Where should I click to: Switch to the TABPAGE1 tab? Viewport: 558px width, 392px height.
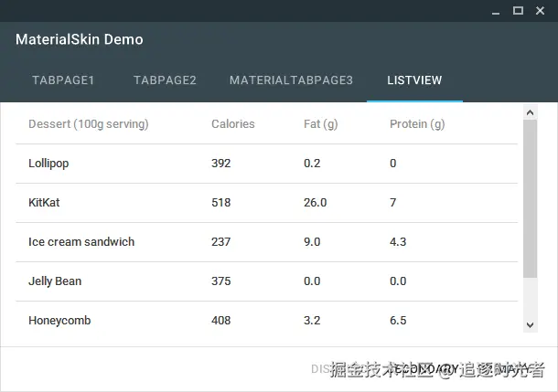pyautogui.click(x=63, y=80)
